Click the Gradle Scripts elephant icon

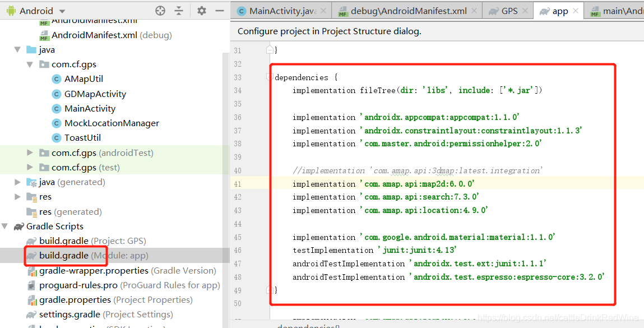tap(19, 227)
